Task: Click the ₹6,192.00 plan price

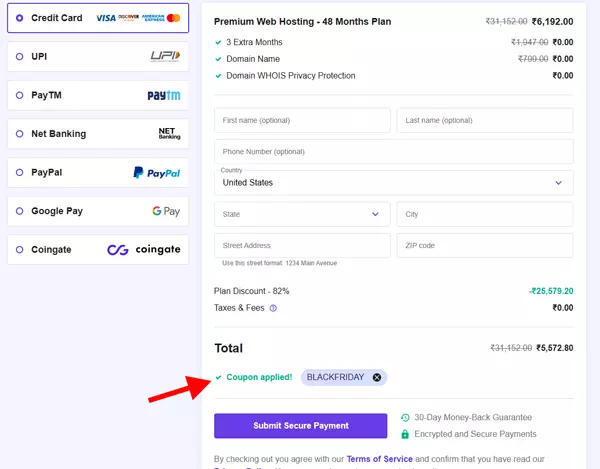Action: pos(552,21)
